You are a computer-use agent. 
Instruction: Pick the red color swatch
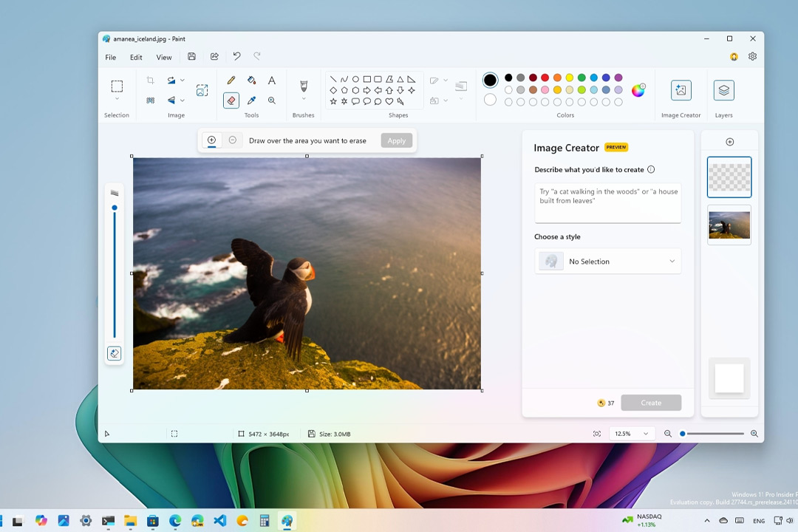coord(545,78)
